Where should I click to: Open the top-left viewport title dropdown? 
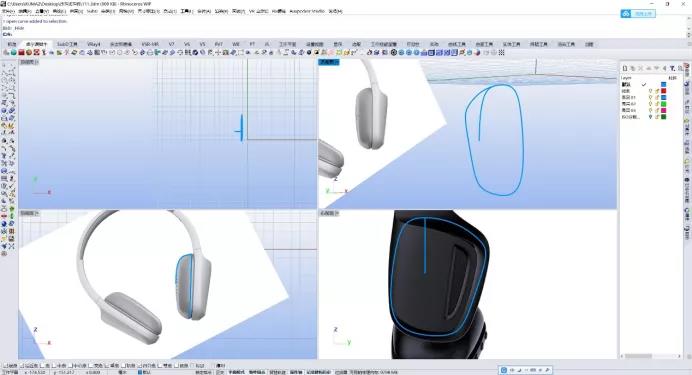coord(29,62)
